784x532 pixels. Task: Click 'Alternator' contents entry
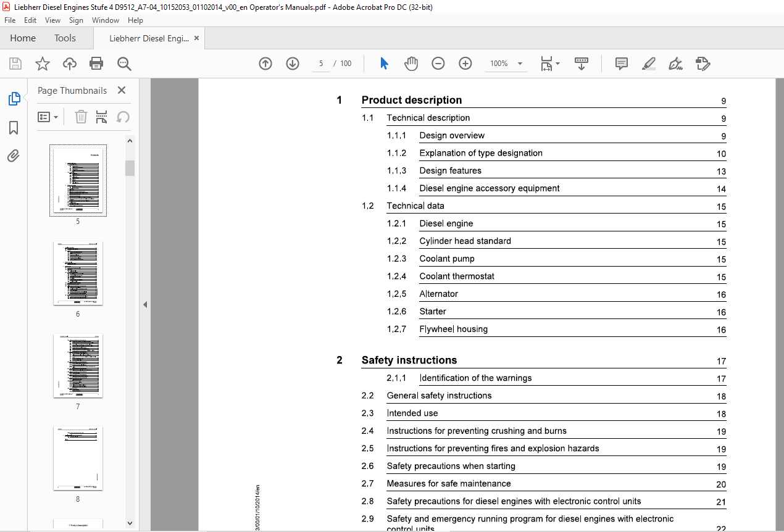point(439,294)
